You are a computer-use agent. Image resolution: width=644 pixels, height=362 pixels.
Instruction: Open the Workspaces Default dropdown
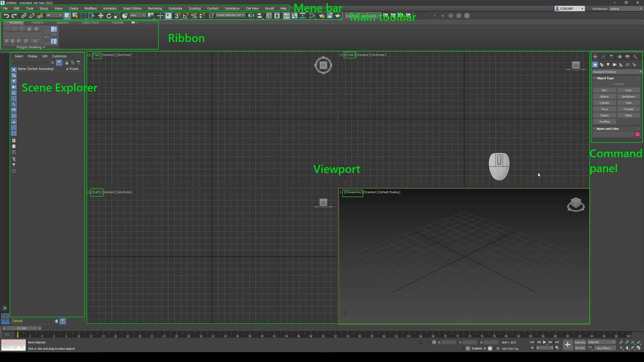(x=625, y=9)
